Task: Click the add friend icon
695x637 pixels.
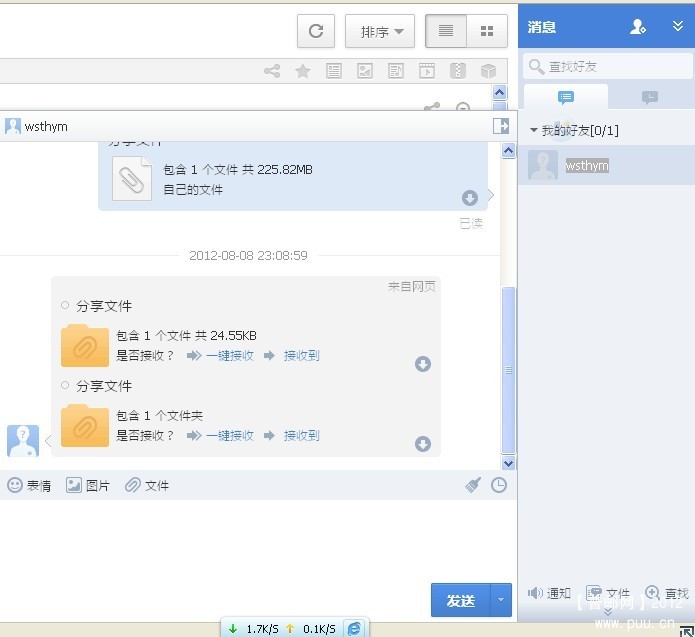Action: (x=638, y=27)
